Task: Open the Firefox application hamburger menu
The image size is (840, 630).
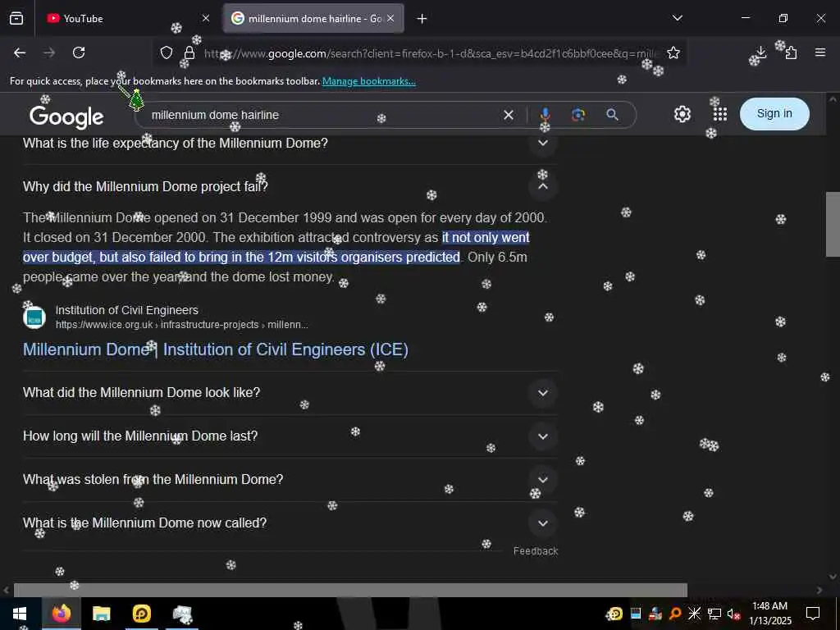Action: pos(820,52)
